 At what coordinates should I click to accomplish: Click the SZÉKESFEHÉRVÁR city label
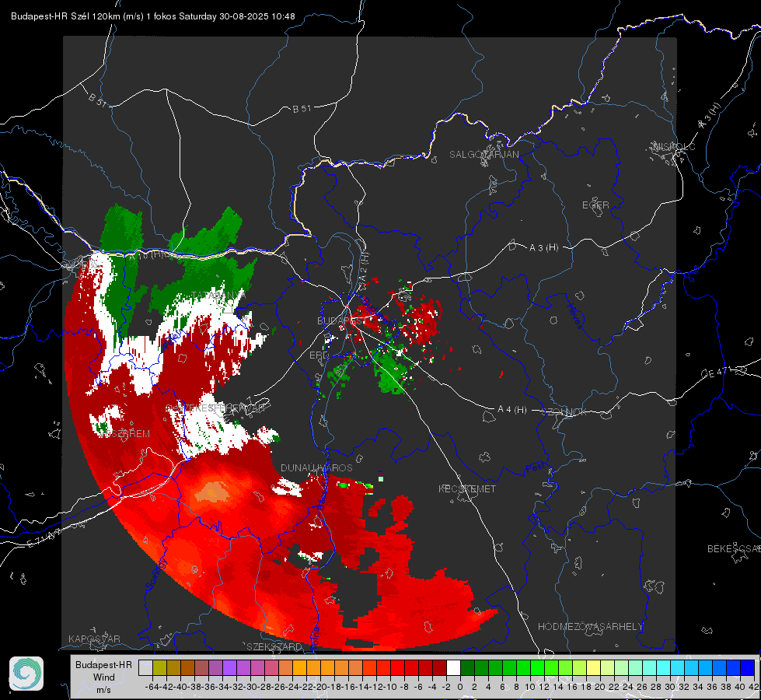pos(217,408)
